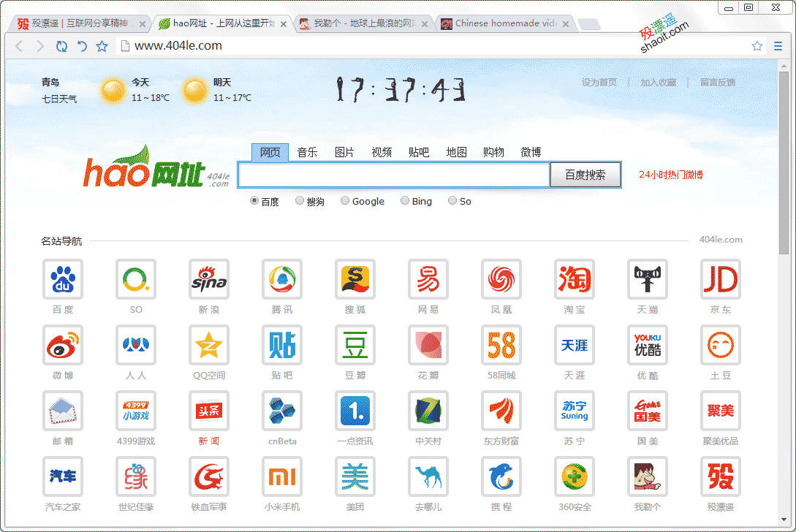Viewport: 796px width, 532px height.
Task: Open the Ctrip (携程) dolphin icon
Action: click(501, 476)
